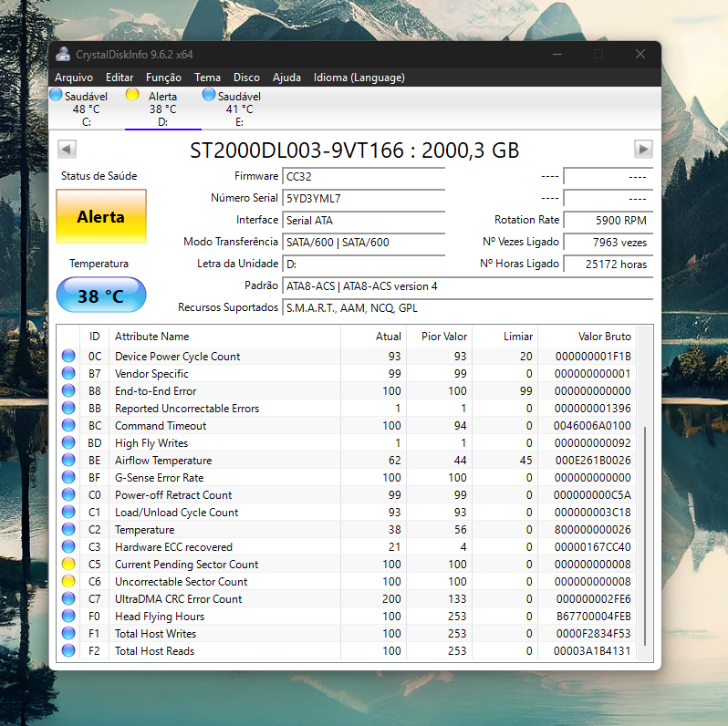Open the Tema menu
The height and width of the screenshot is (726, 728).
pyautogui.click(x=207, y=78)
